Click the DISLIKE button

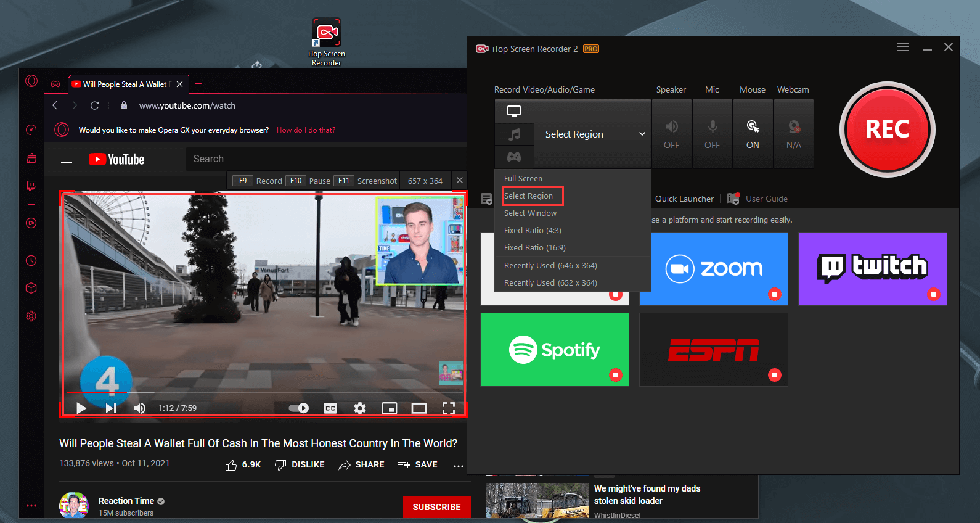coord(300,465)
